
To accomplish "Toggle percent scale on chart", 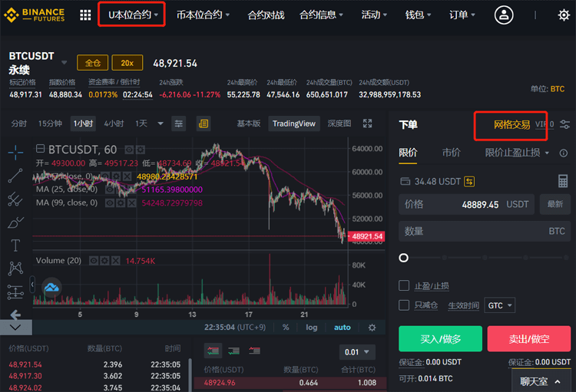I will point(286,328).
